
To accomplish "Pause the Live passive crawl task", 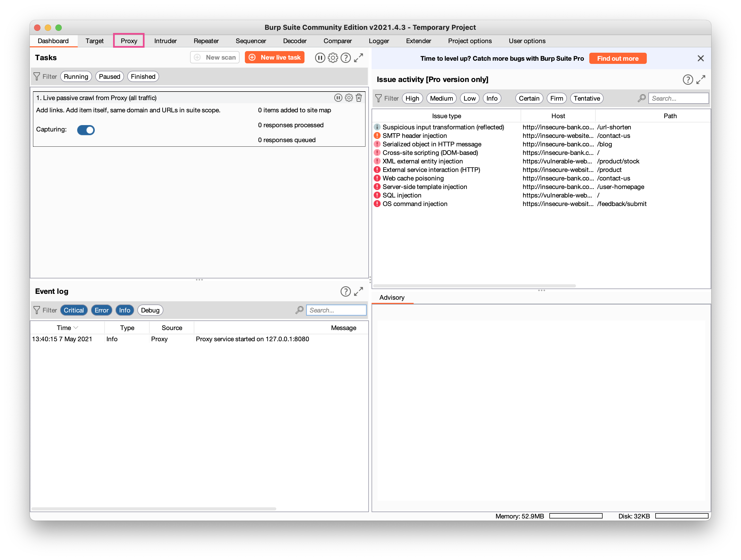I will coord(338,98).
